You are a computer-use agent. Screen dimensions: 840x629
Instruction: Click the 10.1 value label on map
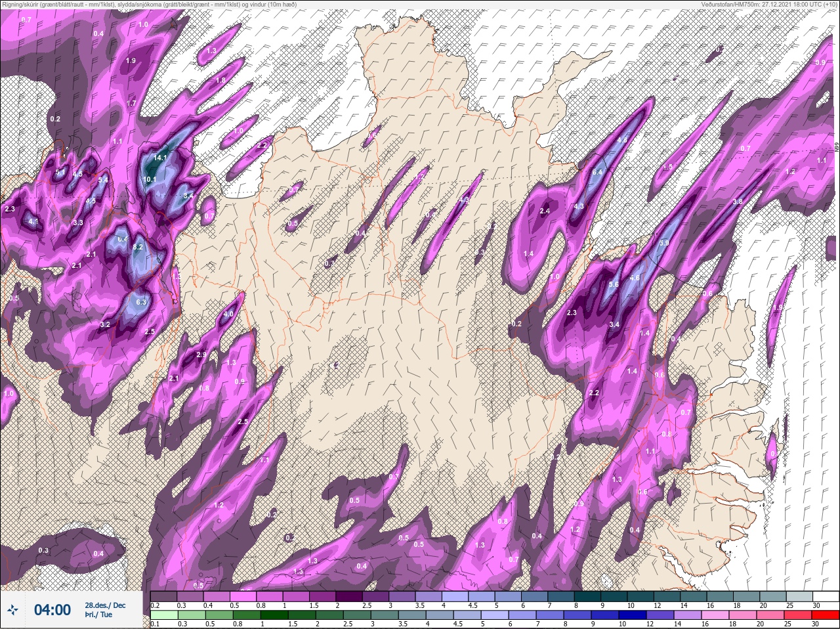click(x=150, y=179)
